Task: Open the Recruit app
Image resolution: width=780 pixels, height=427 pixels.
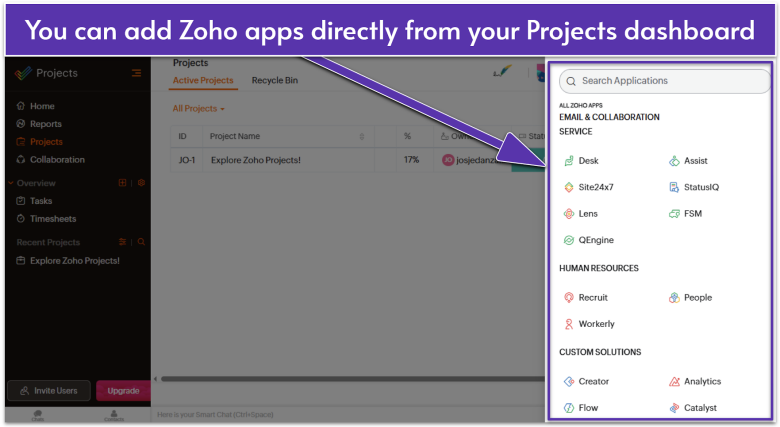Action: (x=585, y=298)
